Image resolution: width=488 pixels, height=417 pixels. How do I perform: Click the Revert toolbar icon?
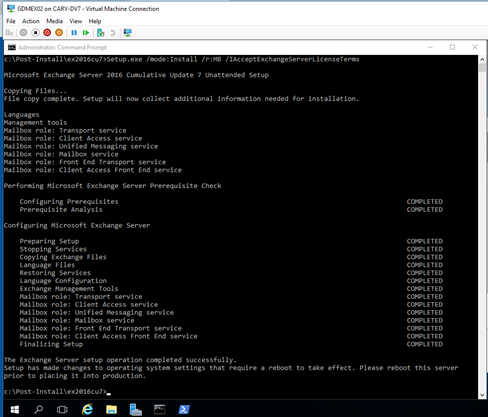click(x=113, y=33)
